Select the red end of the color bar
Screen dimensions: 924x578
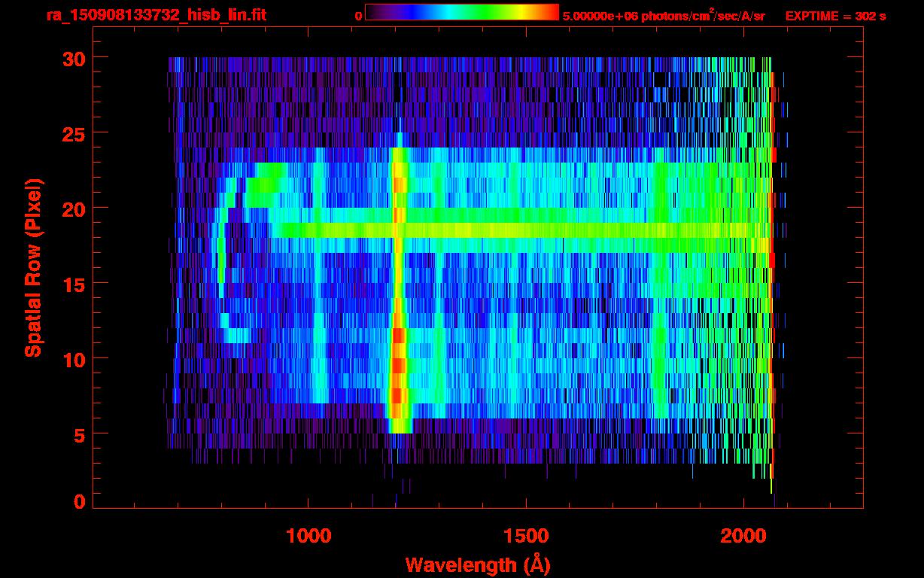(x=549, y=12)
